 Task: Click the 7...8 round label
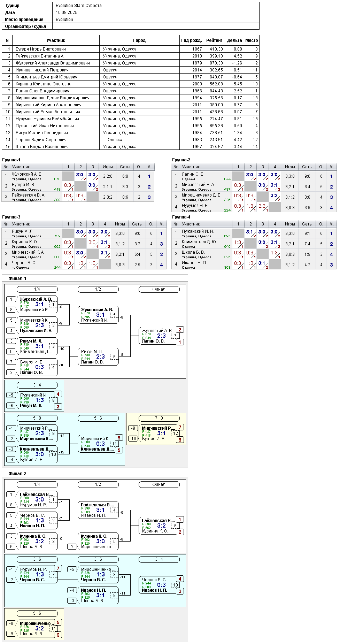[159, 418]
